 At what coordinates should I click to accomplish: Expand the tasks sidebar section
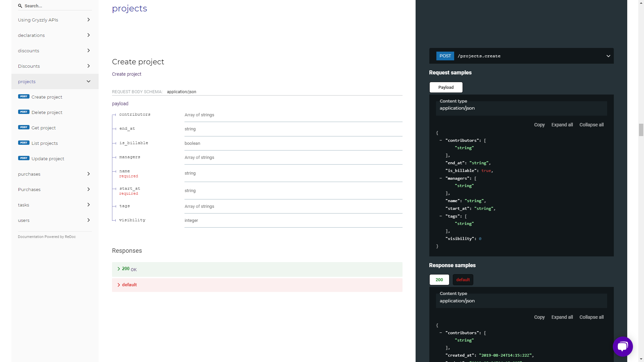point(55,205)
